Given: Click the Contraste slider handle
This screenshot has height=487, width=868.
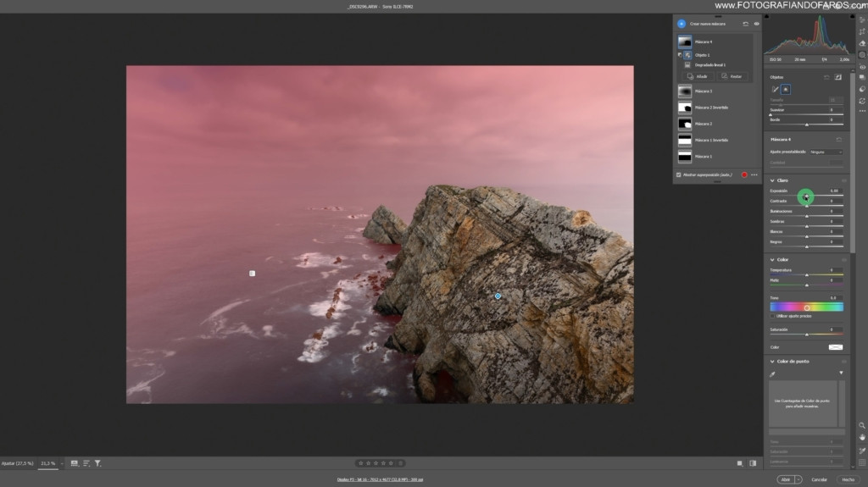Looking at the screenshot, I should tap(807, 205).
